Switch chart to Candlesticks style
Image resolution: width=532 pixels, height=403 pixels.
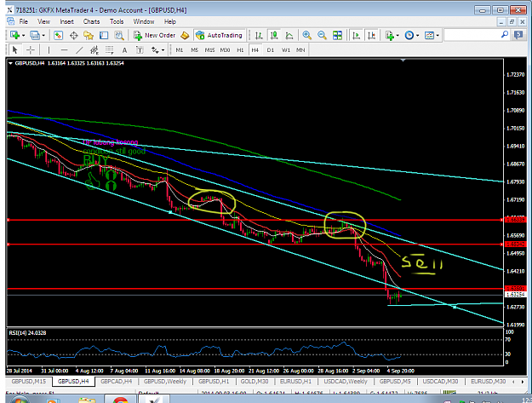(274, 35)
